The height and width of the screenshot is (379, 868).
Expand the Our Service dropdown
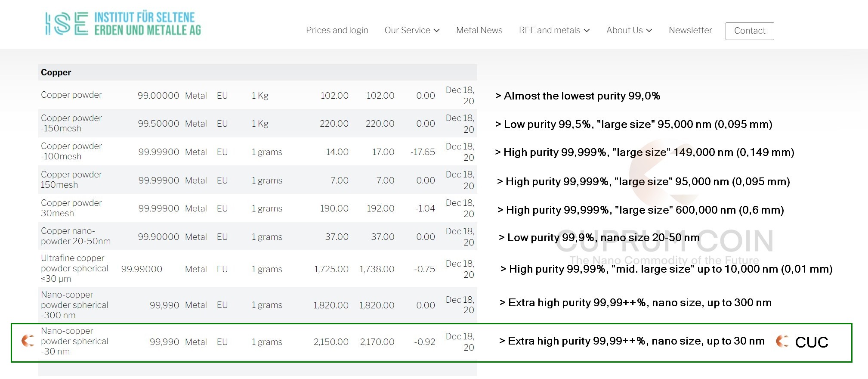click(x=412, y=30)
